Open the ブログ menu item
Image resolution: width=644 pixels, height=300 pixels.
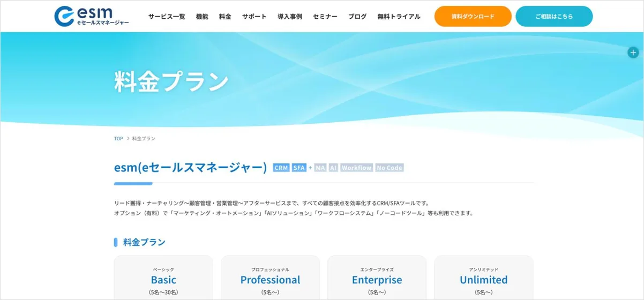coord(357,17)
